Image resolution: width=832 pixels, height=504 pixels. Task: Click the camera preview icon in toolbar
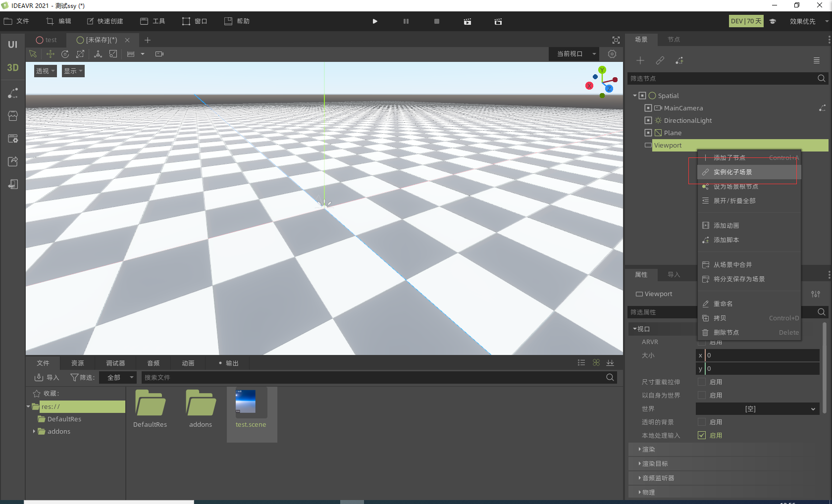[159, 54]
